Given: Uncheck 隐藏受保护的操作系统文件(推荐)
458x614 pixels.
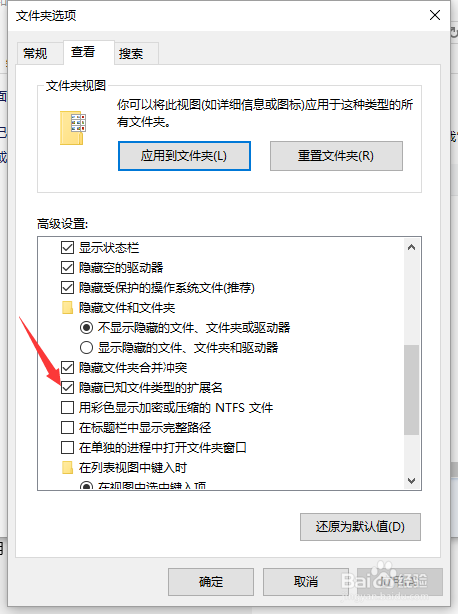Looking at the screenshot, I should click(67, 288).
